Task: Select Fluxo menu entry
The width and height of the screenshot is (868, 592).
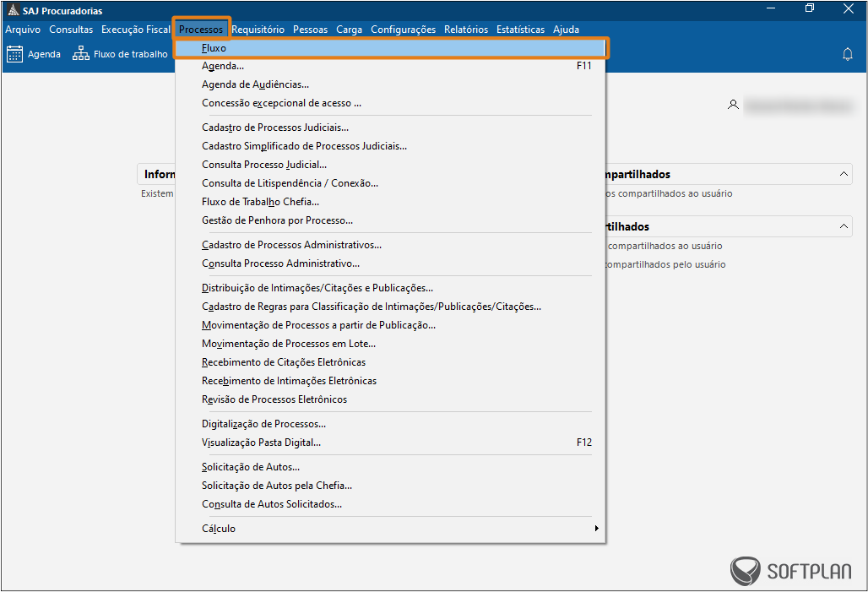Action: (x=390, y=48)
